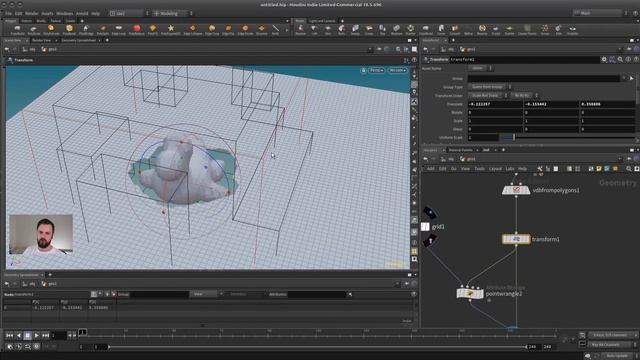Image resolution: width=640 pixels, height=360 pixels.
Task: Select the Convert shelf tool
Action: 455,30
